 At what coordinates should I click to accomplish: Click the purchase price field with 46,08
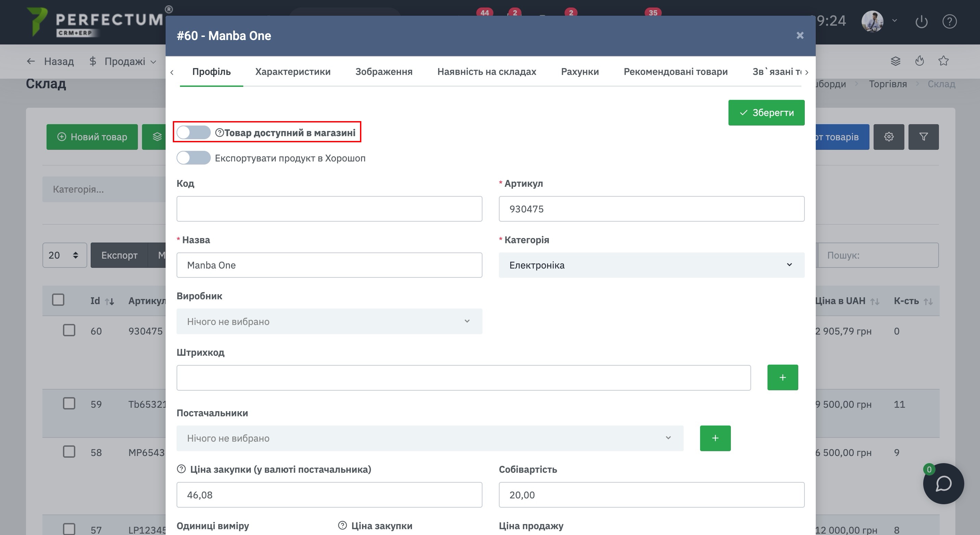click(x=329, y=495)
